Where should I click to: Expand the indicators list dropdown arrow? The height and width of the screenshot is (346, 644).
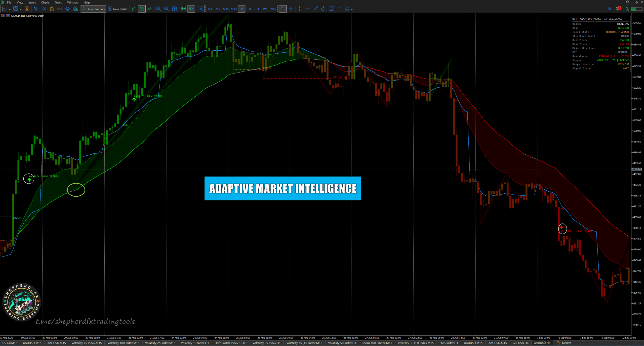pos(21,9)
